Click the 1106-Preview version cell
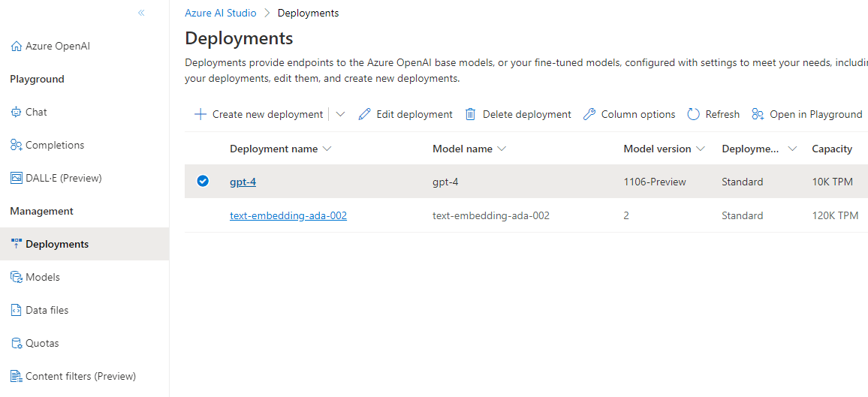Image resolution: width=868 pixels, height=397 pixels. (x=655, y=182)
